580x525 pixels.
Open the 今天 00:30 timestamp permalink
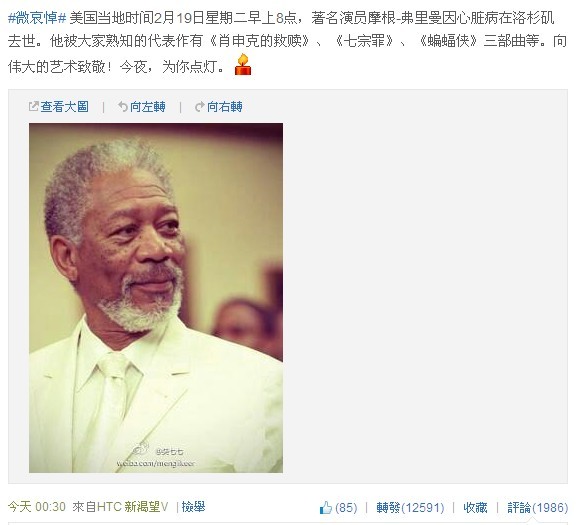coord(37,507)
